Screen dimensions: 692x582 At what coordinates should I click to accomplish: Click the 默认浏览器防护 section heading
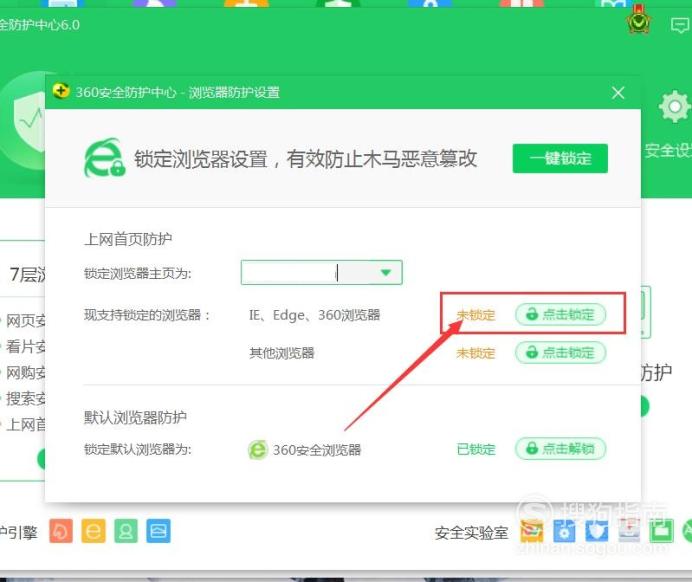135,417
